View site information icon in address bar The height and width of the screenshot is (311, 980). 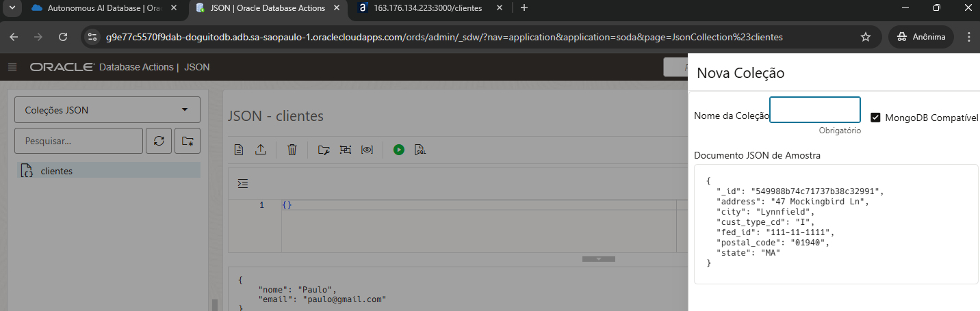tap(93, 37)
